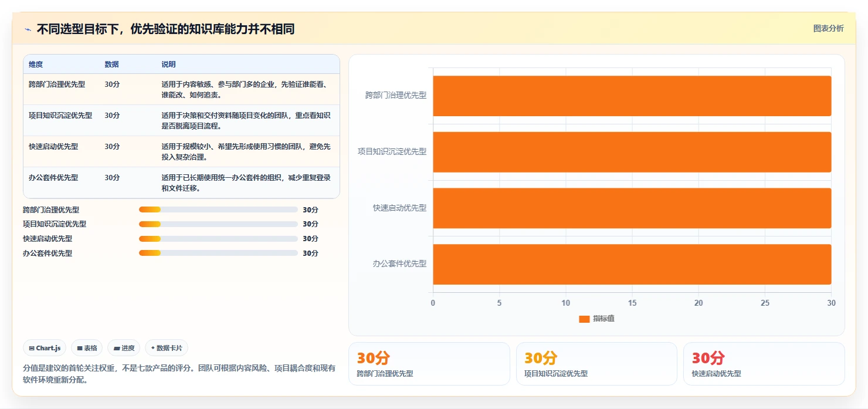Click the 办公套件优先型 bar in the chart
The width and height of the screenshot is (868, 409).
tap(632, 264)
